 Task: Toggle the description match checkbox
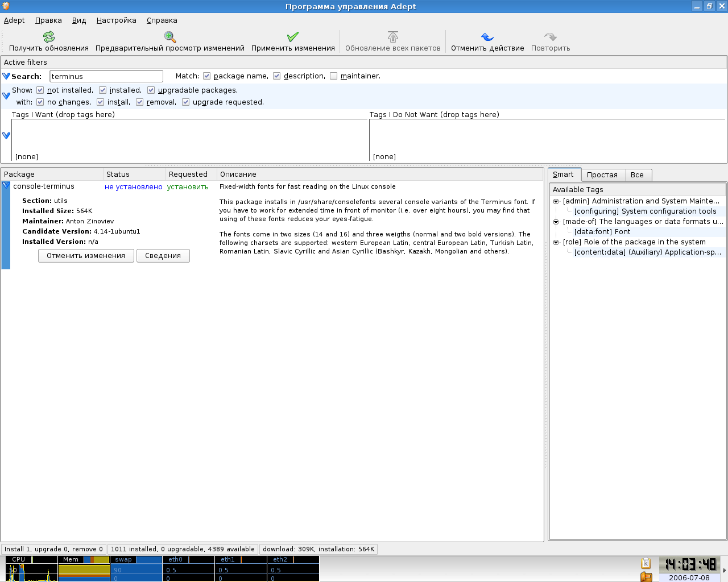click(x=277, y=76)
